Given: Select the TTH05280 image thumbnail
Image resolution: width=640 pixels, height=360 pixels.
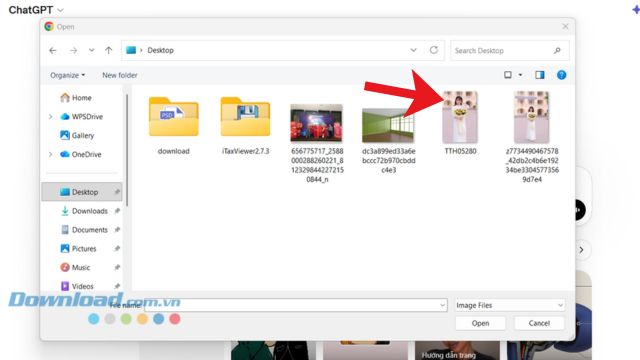Looking at the screenshot, I should [460, 117].
